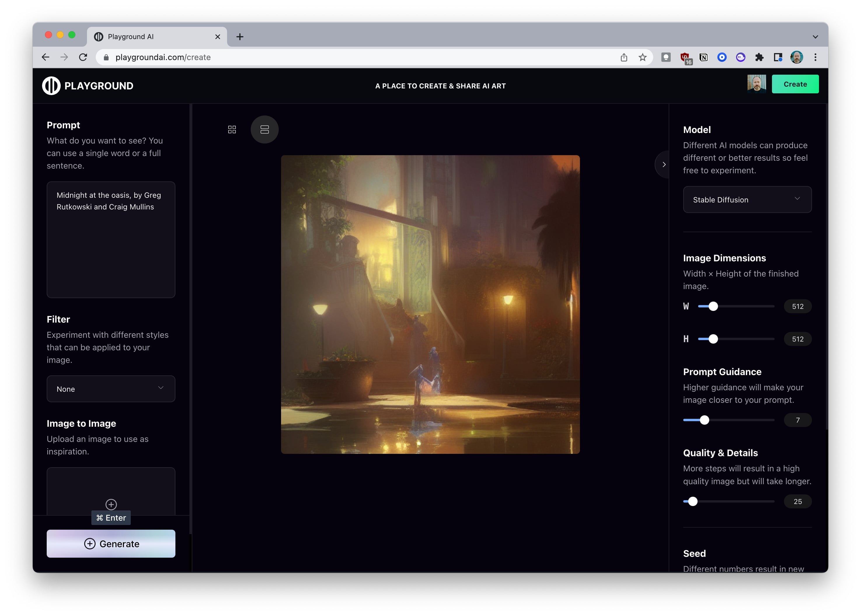Switch to single-column image view
The image size is (861, 616).
[264, 129]
